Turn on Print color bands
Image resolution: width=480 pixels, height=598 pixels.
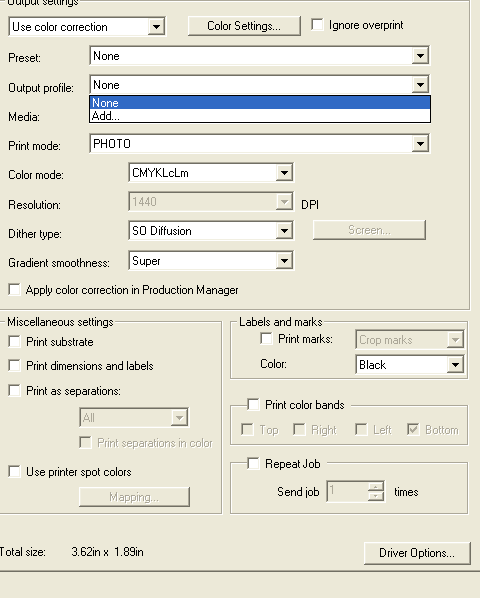pyautogui.click(x=253, y=404)
